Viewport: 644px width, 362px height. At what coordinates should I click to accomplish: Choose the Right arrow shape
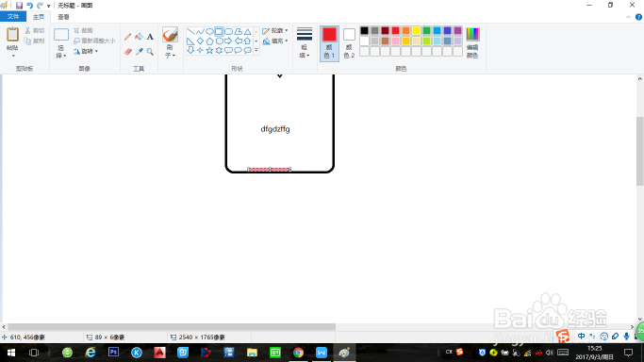[228, 41]
